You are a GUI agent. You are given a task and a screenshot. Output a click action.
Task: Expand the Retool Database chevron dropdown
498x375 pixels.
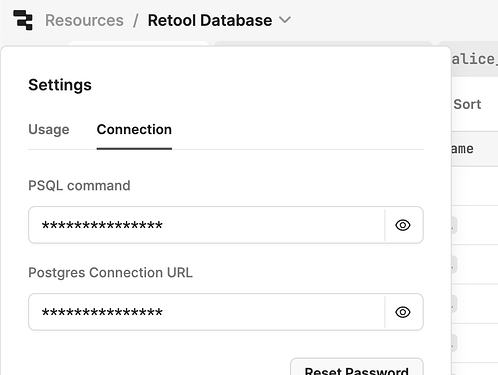285,20
